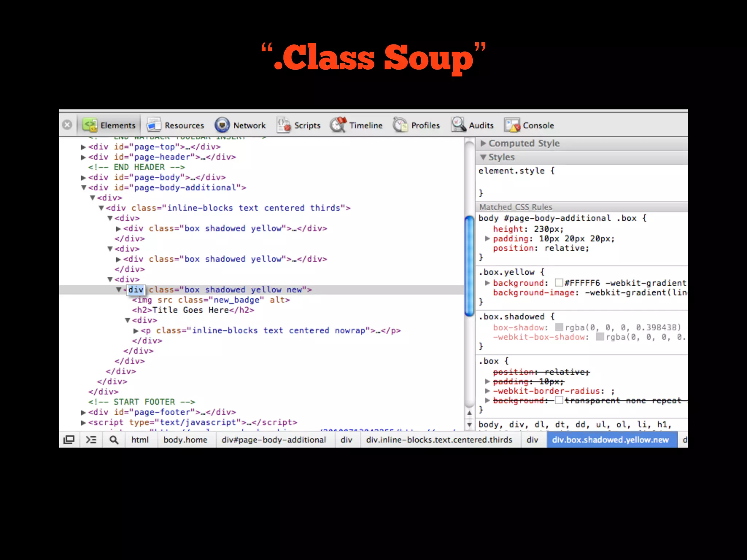The image size is (747, 560).
Task: Select div.inline-blocks.text.centered.thirds breadcrumb
Action: pos(439,440)
